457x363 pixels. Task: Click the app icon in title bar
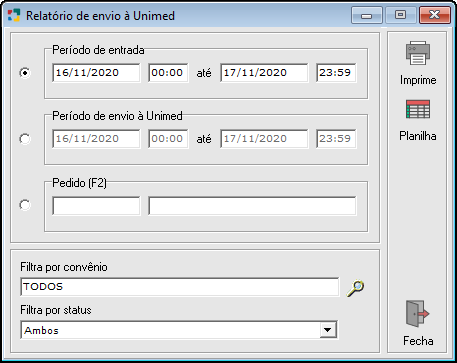coord(14,15)
